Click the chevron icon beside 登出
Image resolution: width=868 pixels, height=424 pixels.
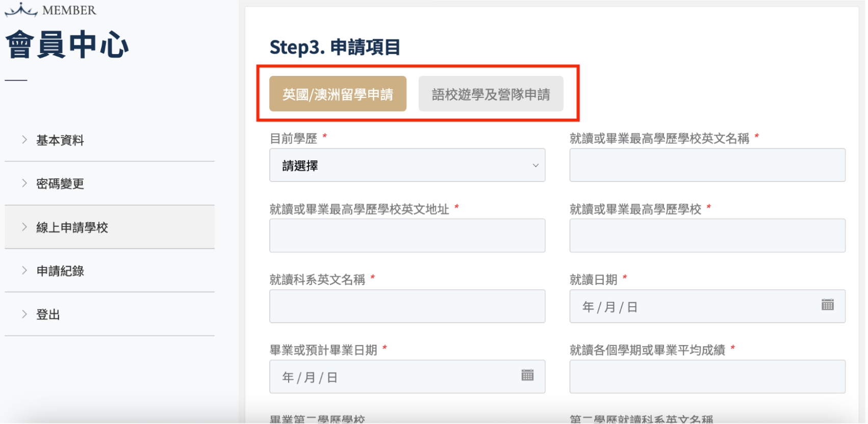click(24, 314)
